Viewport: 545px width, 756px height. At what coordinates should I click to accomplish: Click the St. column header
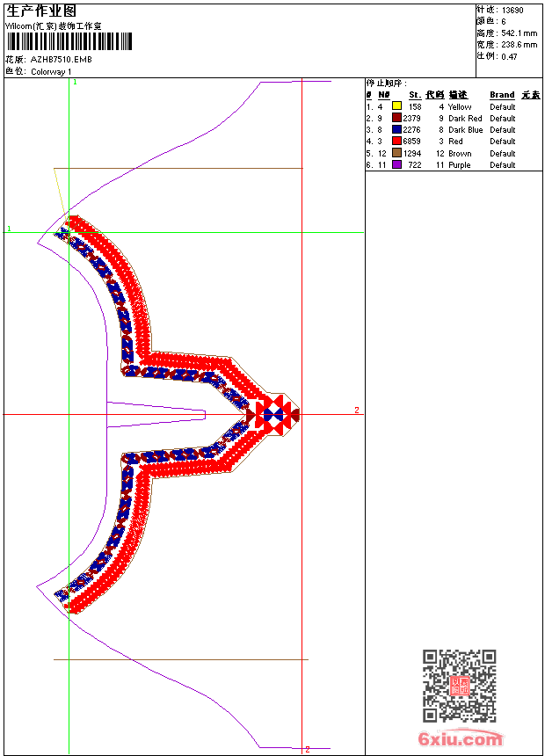point(415,95)
